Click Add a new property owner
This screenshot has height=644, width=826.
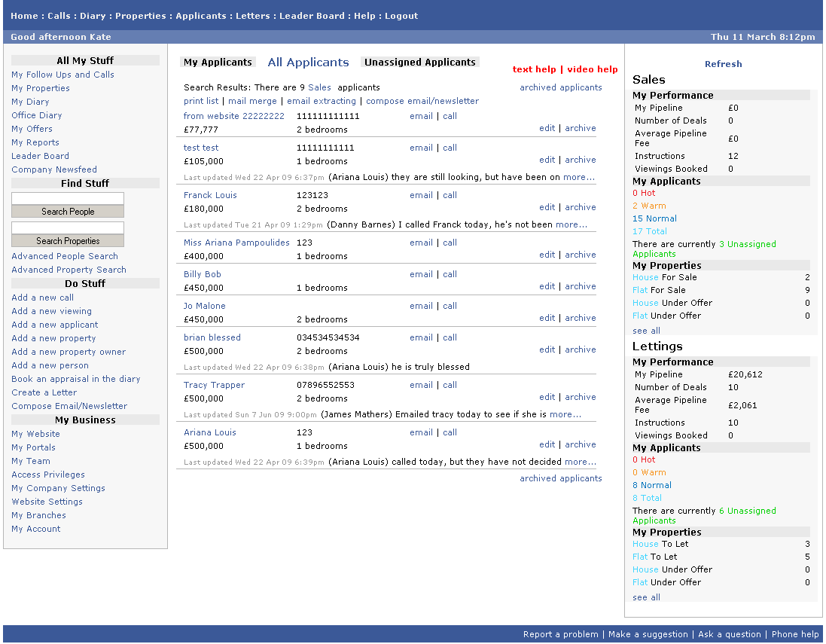[x=69, y=352]
